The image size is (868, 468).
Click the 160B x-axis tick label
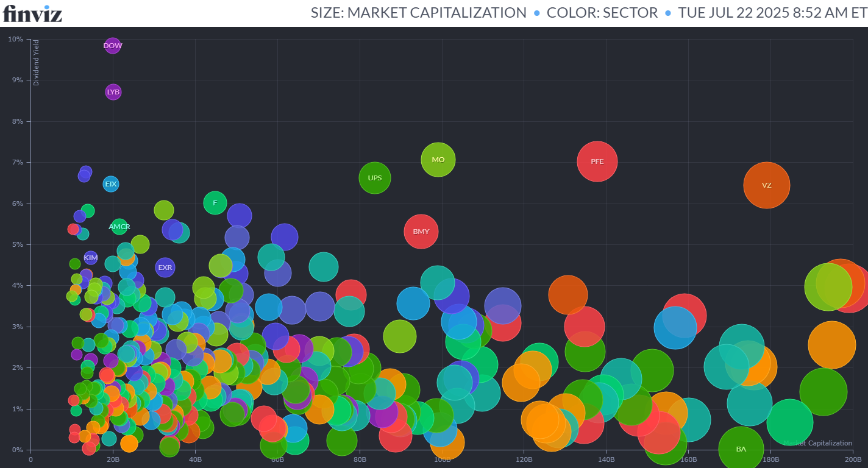click(688, 459)
